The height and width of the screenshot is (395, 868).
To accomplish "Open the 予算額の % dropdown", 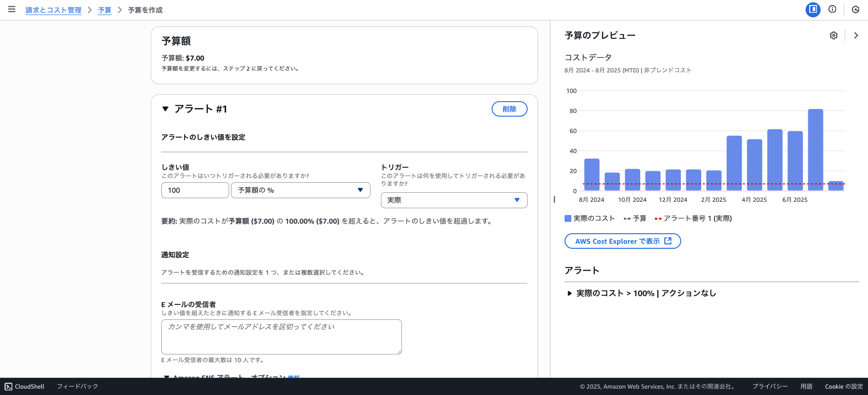I will (301, 190).
